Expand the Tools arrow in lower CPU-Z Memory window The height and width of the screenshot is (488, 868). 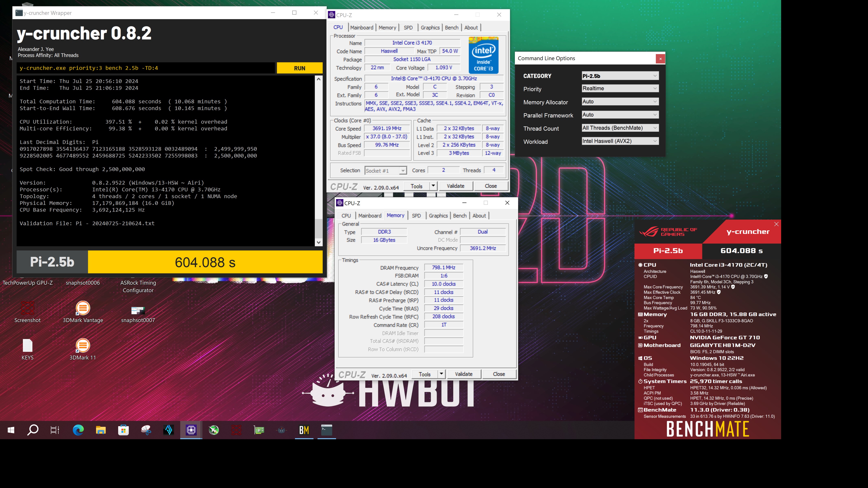click(441, 374)
